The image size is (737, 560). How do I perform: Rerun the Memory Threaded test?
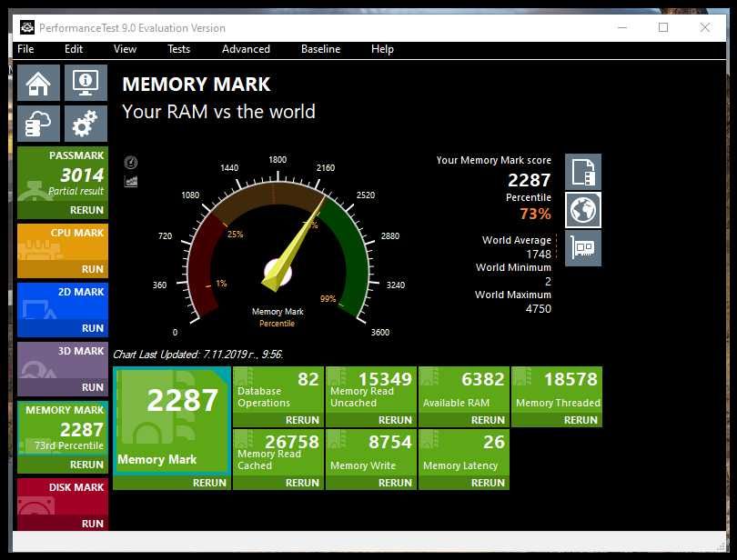click(581, 420)
